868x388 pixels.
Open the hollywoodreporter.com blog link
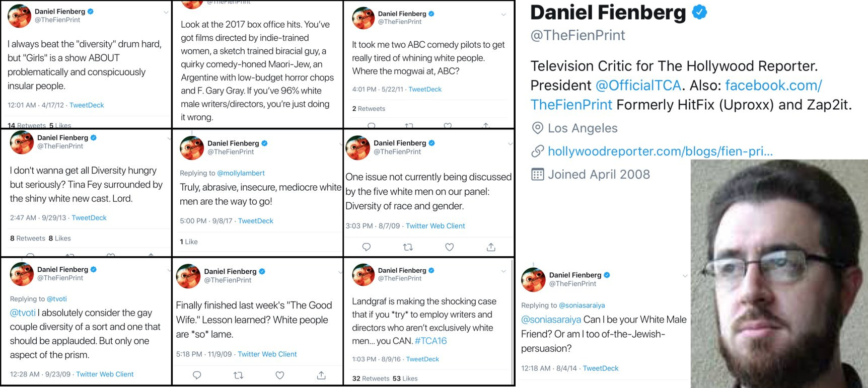click(660, 151)
